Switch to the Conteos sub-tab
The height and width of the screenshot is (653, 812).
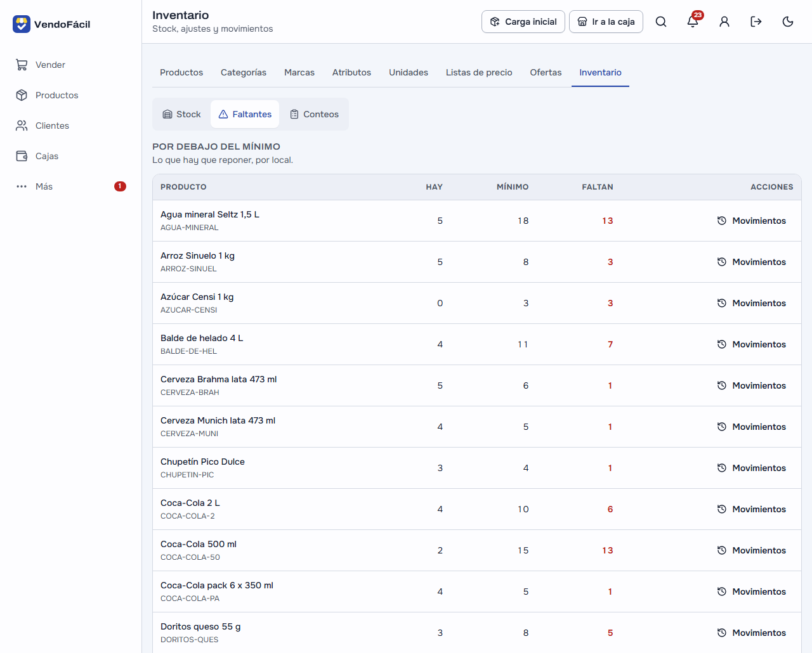[x=315, y=114]
